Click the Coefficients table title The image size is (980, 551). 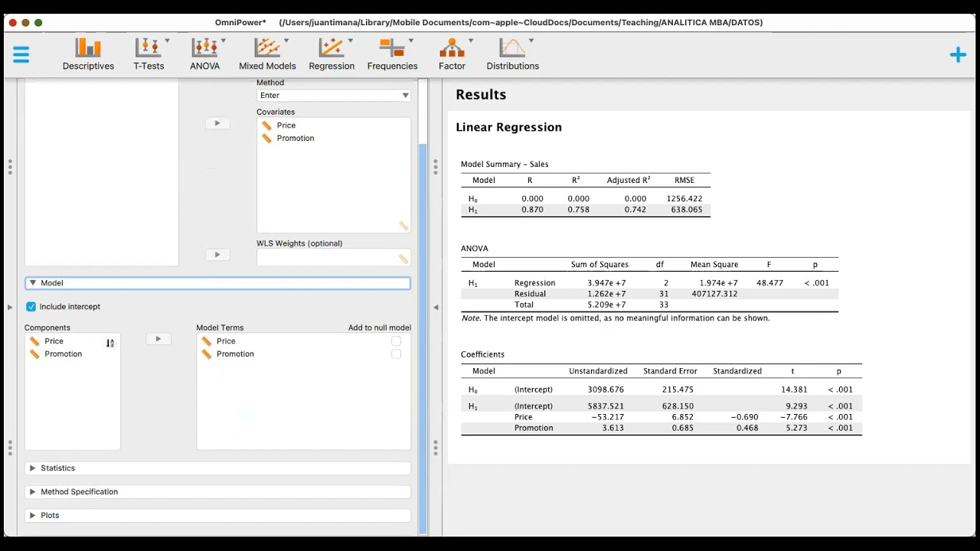tap(482, 355)
